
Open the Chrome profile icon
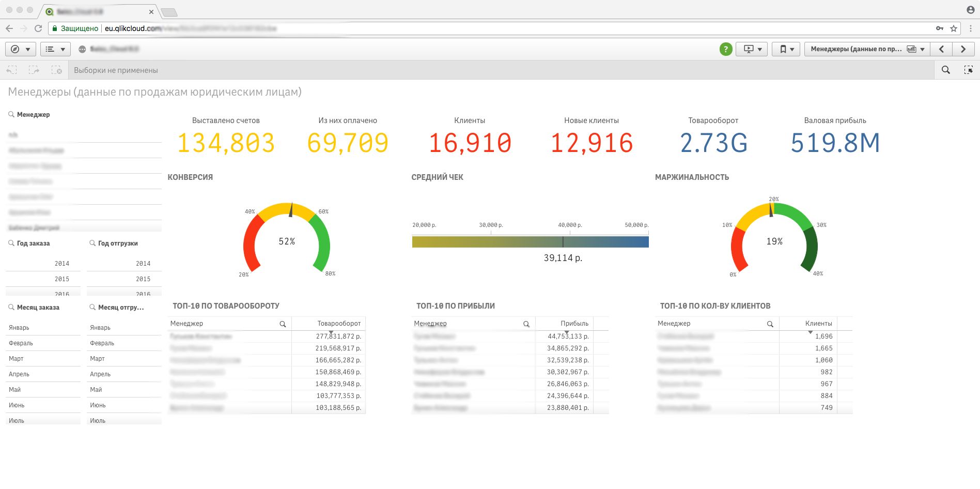(970, 10)
